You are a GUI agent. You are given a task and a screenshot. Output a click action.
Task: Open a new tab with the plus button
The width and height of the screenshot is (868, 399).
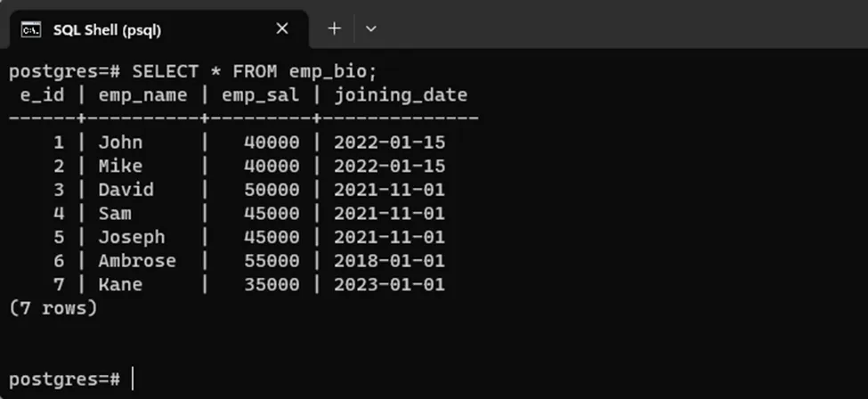point(335,28)
